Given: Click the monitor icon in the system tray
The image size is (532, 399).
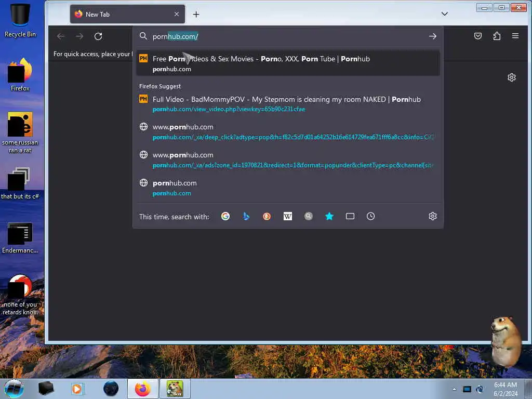Looking at the screenshot, I should pyautogui.click(x=467, y=389).
